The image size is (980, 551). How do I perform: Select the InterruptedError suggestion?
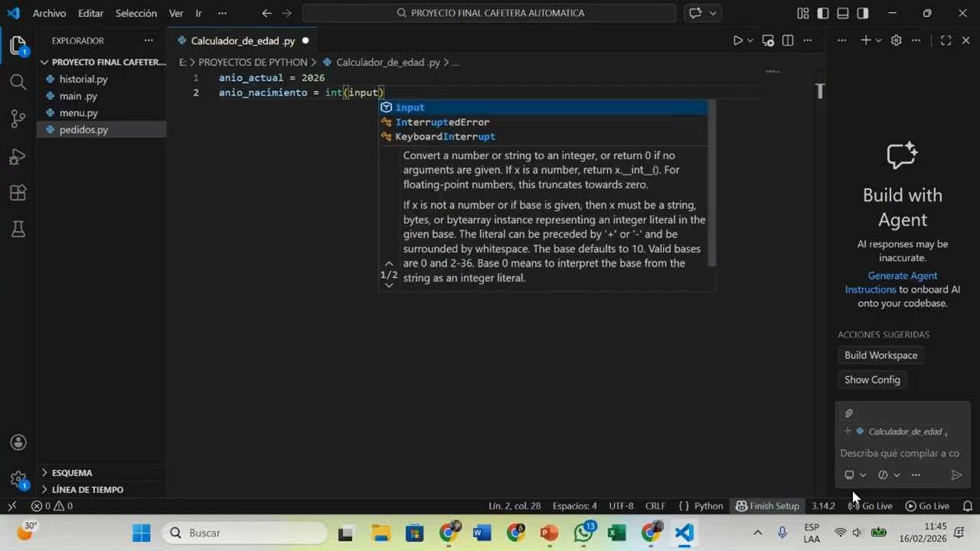544,122
